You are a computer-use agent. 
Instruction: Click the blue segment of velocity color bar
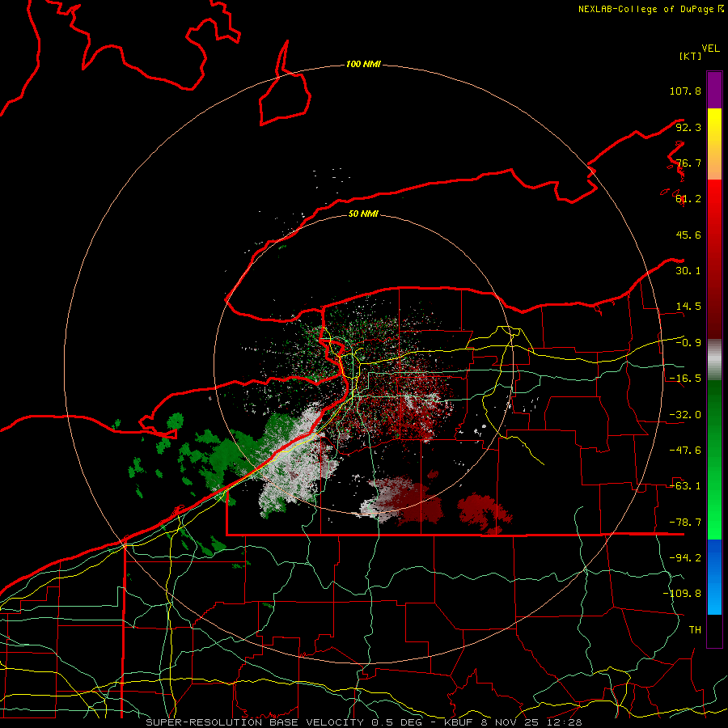pyautogui.click(x=714, y=577)
